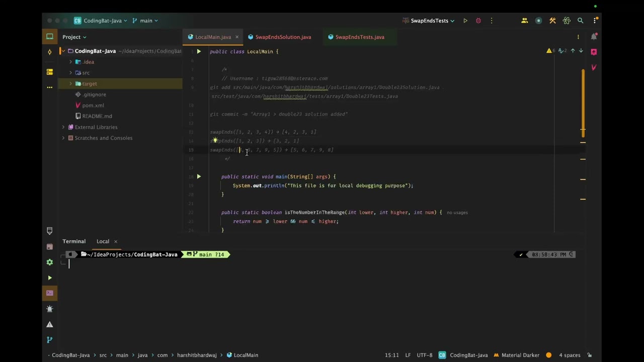Toggle the read-only lock icon
Screen dimensions: 644x362
[590, 355]
